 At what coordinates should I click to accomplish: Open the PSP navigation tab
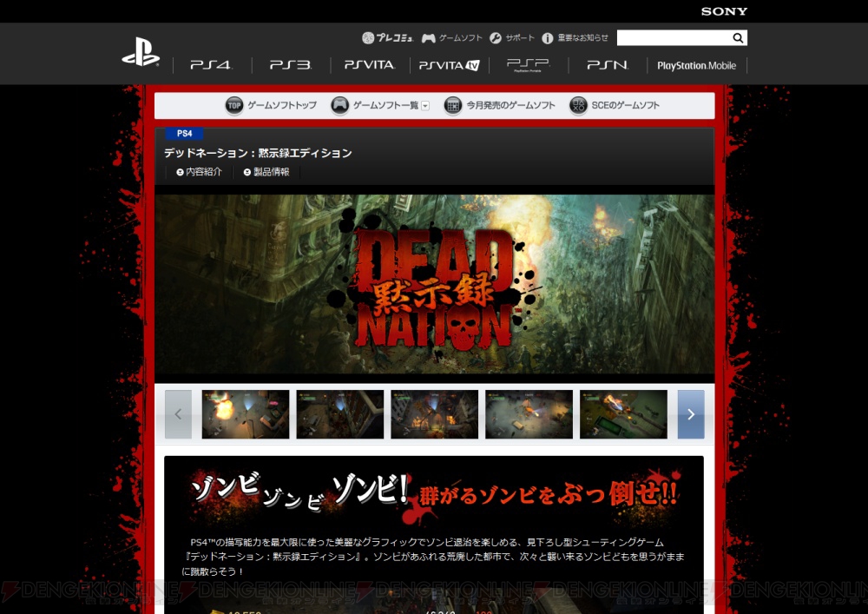coord(528,65)
